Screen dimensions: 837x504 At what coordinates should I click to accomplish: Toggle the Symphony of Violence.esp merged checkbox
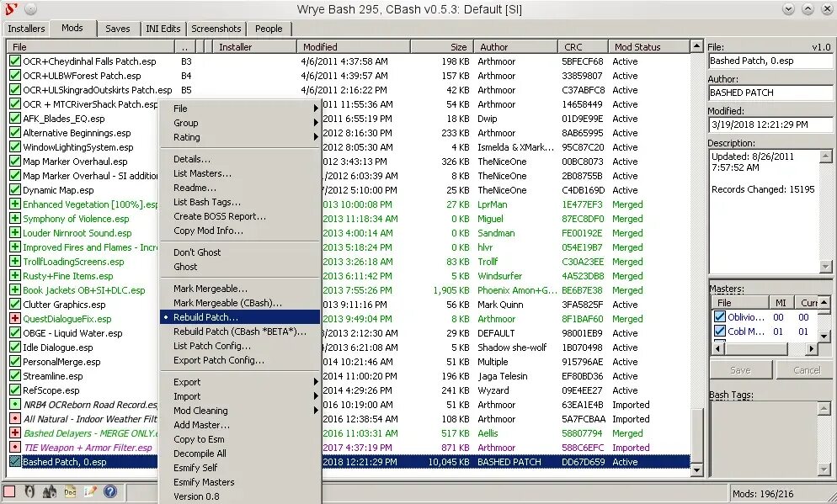[15, 219]
